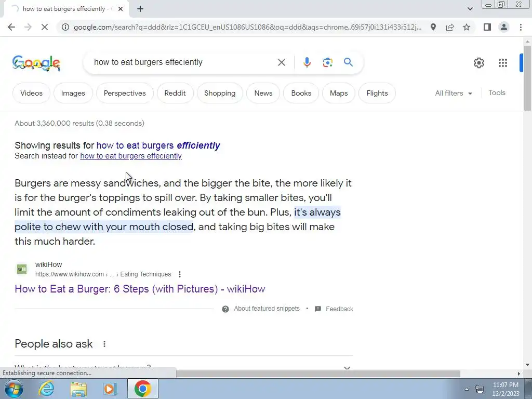Show hidden system tray icons
The width and height of the screenshot is (532, 399).
467,389
